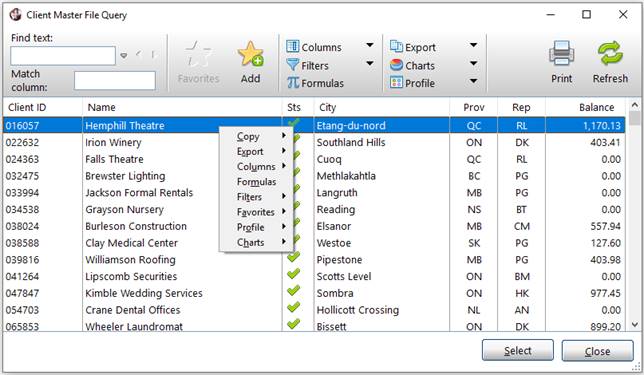
Task: Choose Formulas in the context menu
Action: [x=256, y=182]
